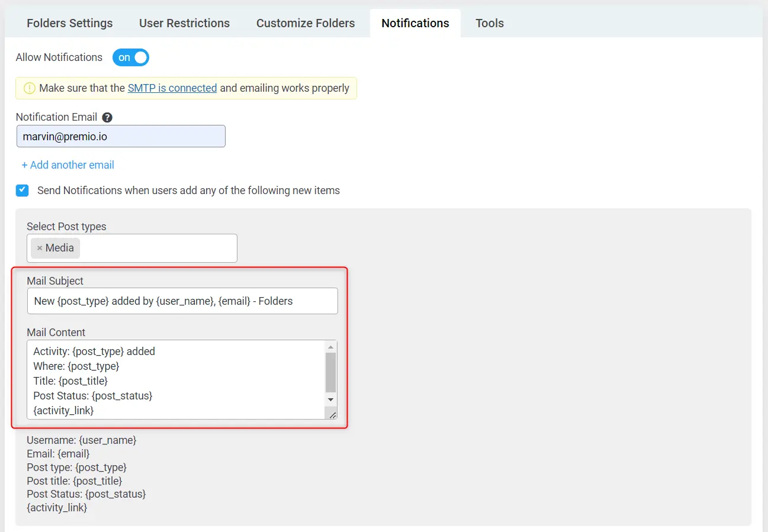Select the Notifications tab
This screenshot has height=532, width=768.
[415, 23]
